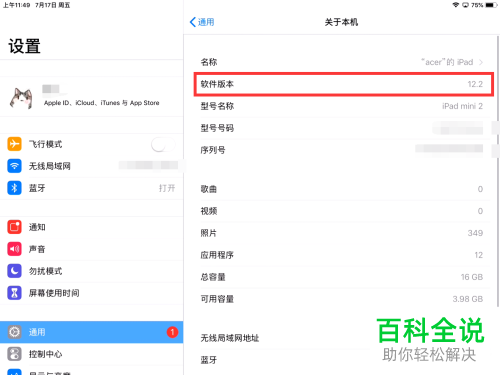Screen dimensions: 500x375
Task: Tap the blue Wi-Fi icon next to 无线局域网
Action: pos(14,166)
